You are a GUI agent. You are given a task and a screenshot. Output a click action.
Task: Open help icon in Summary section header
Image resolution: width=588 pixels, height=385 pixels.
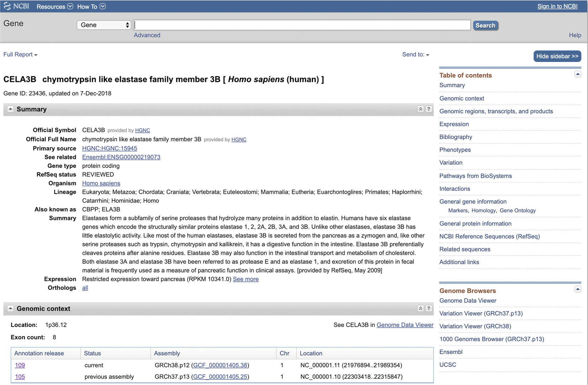click(x=429, y=109)
